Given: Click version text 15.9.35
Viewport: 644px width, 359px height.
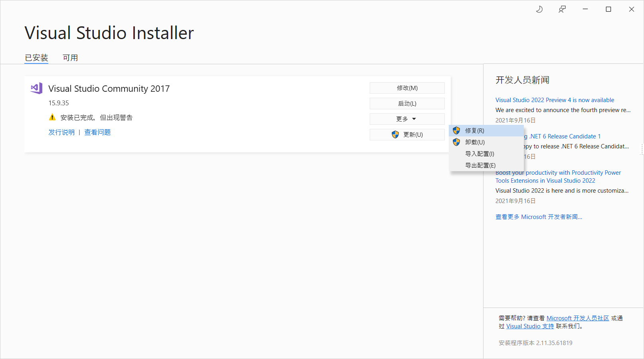Looking at the screenshot, I should click(x=59, y=103).
